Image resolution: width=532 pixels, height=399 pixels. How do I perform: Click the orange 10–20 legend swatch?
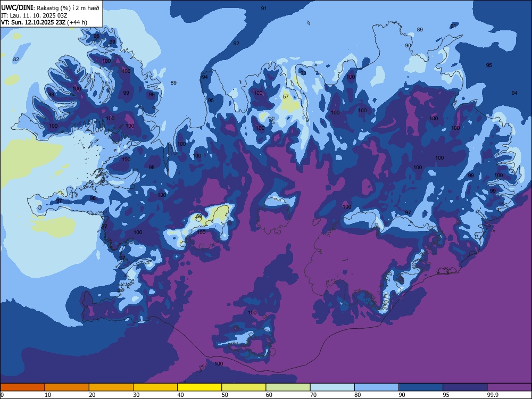67,387
